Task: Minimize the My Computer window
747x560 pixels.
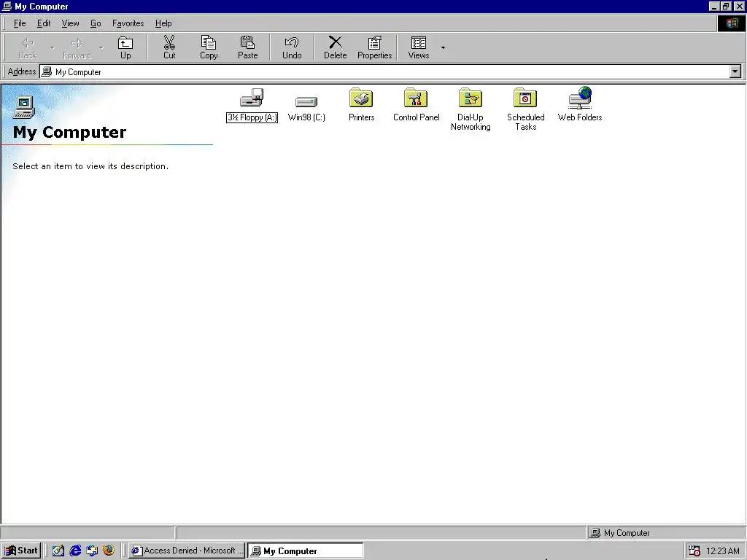Action: coord(714,6)
